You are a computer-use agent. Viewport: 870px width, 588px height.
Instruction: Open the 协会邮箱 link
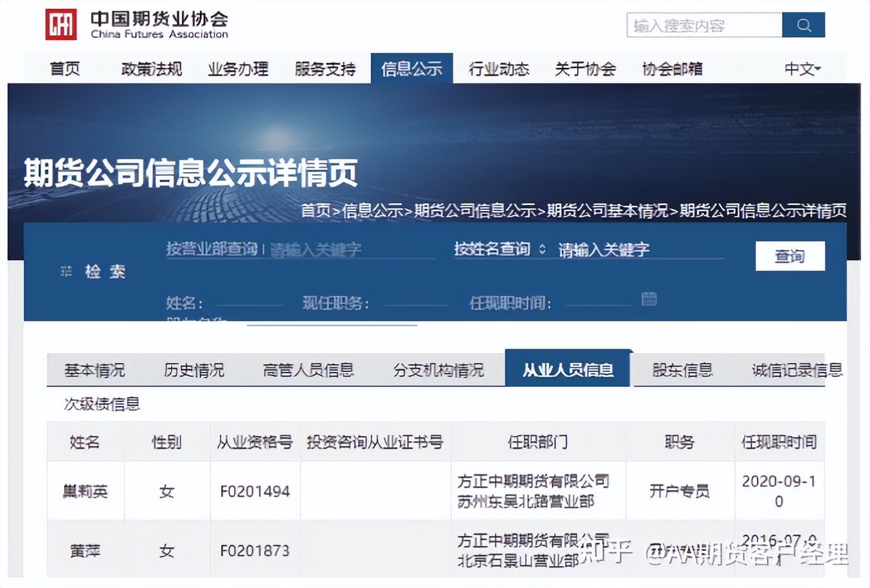pyautogui.click(x=672, y=68)
